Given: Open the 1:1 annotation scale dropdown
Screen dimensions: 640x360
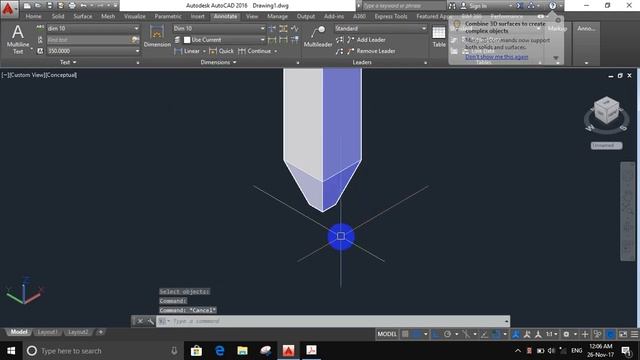Looking at the screenshot, I should [552, 334].
